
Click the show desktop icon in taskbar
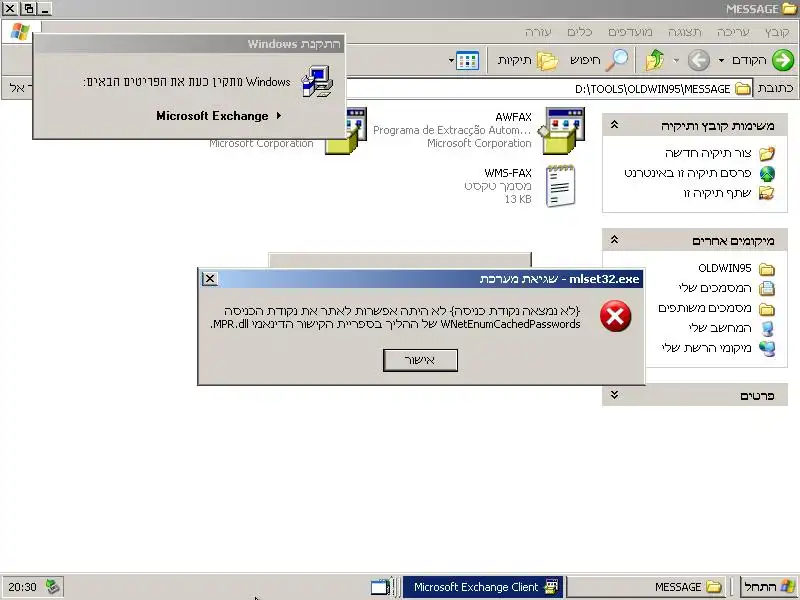coord(380,587)
